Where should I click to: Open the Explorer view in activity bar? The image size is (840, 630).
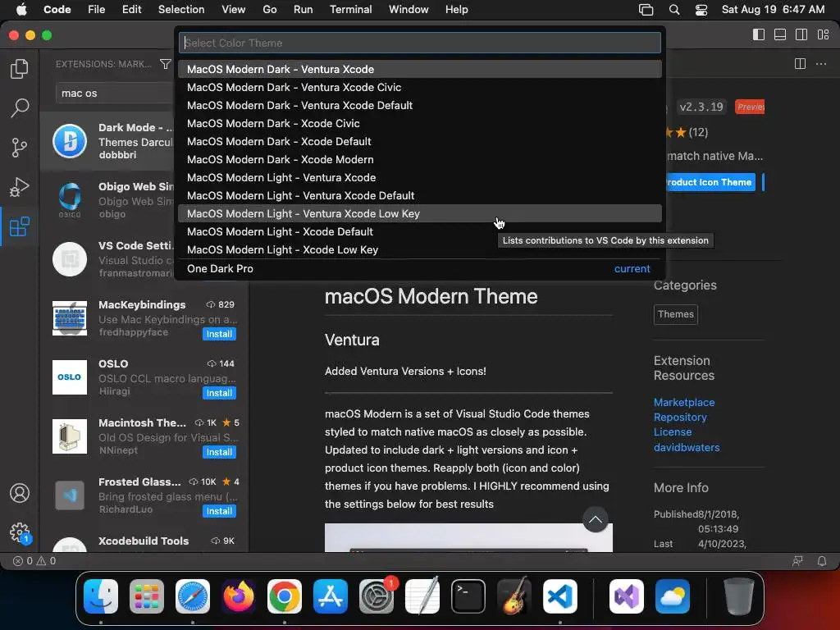tap(20, 69)
